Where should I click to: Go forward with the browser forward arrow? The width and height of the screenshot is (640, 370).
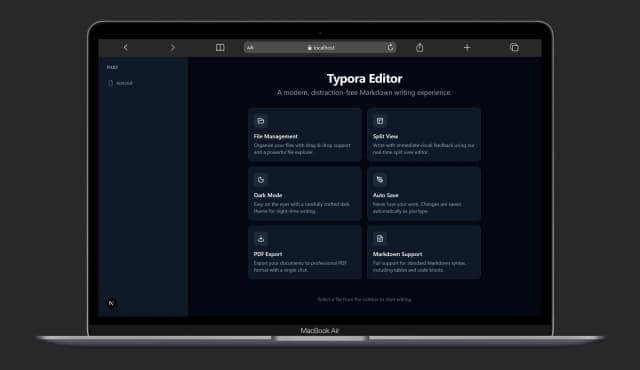pos(173,48)
